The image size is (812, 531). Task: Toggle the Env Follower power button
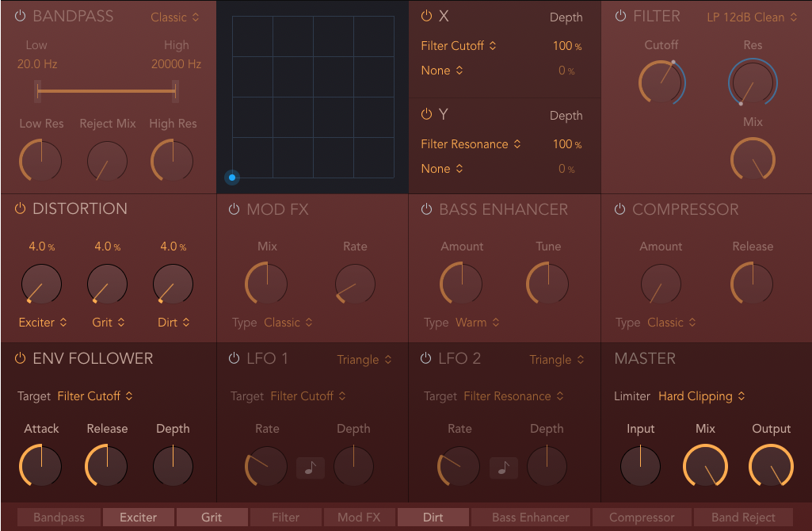tap(20, 358)
